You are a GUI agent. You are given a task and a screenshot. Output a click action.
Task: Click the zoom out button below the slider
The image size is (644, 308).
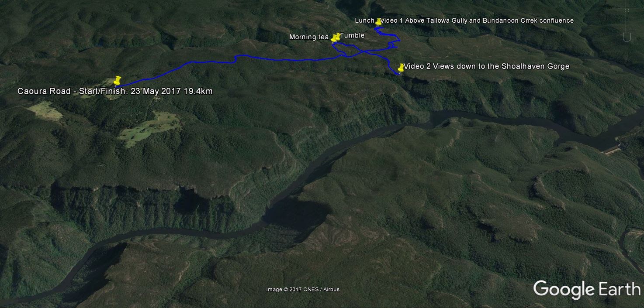(x=627, y=38)
